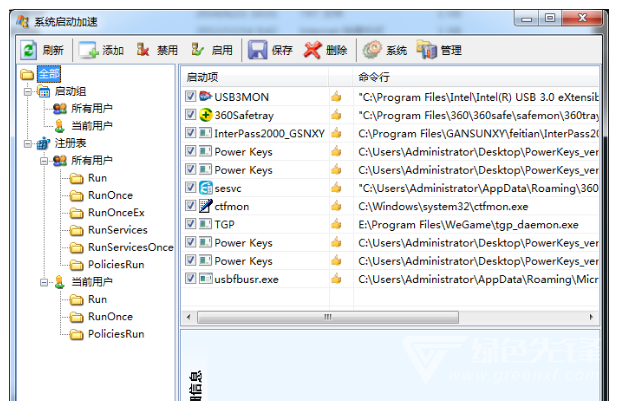Click thumbs-up rating icon for USB3MON
Screen dimensions: 617x401
point(336,96)
